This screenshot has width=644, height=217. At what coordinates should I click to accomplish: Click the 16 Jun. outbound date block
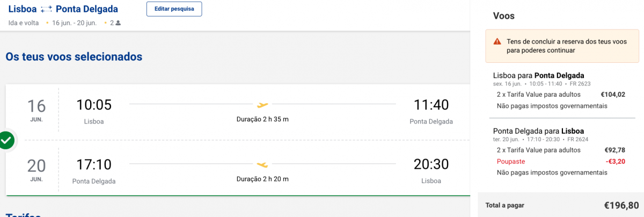(x=36, y=110)
